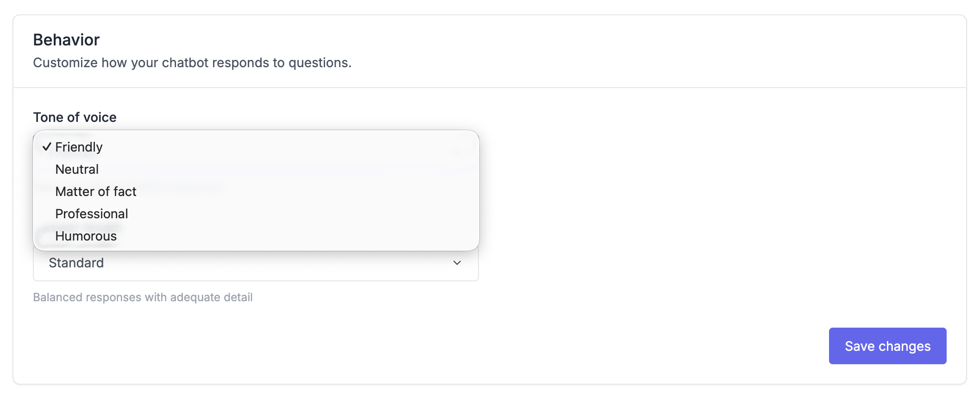
Task: Click the word fact in the tone list
Action: pyautogui.click(x=125, y=191)
